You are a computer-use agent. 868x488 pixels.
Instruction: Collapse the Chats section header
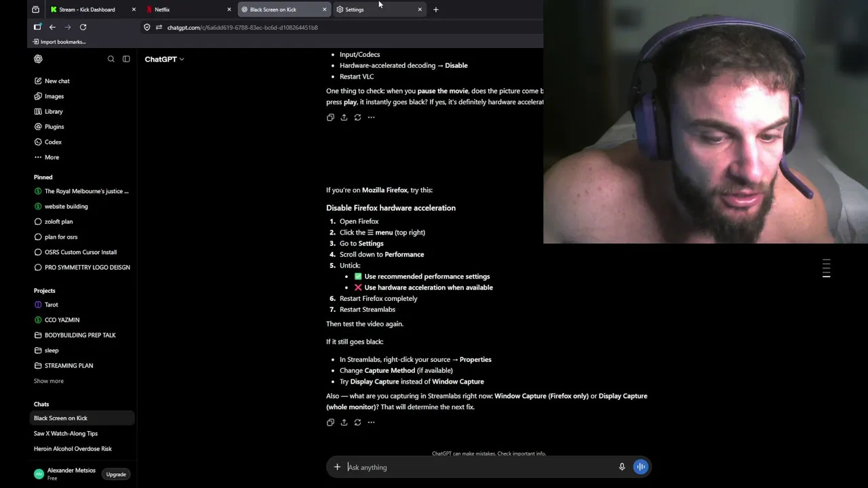tap(41, 404)
